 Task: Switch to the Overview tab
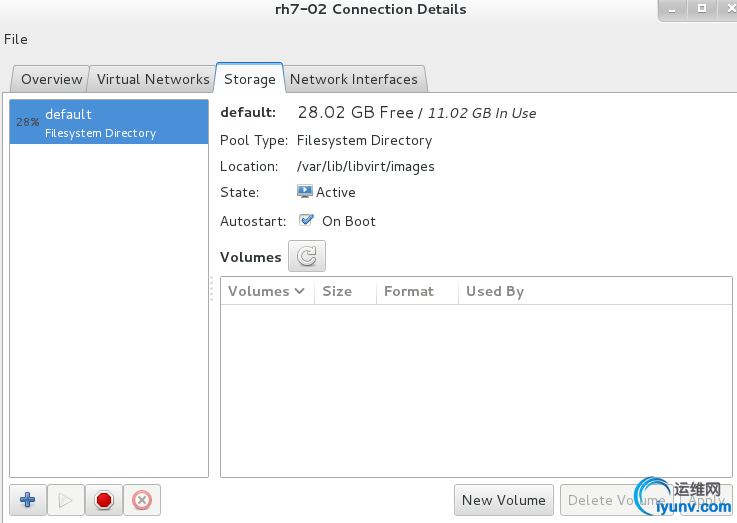51,79
